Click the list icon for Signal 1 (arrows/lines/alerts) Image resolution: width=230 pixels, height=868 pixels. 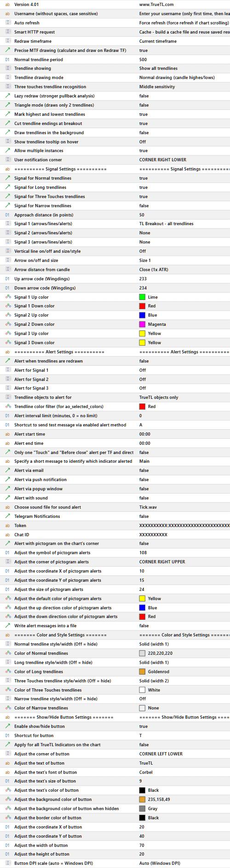click(x=7, y=224)
